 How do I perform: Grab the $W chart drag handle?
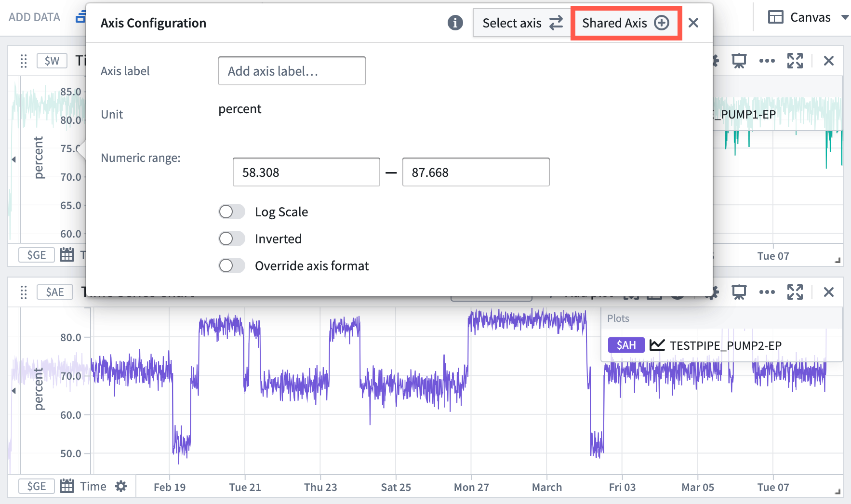23,61
